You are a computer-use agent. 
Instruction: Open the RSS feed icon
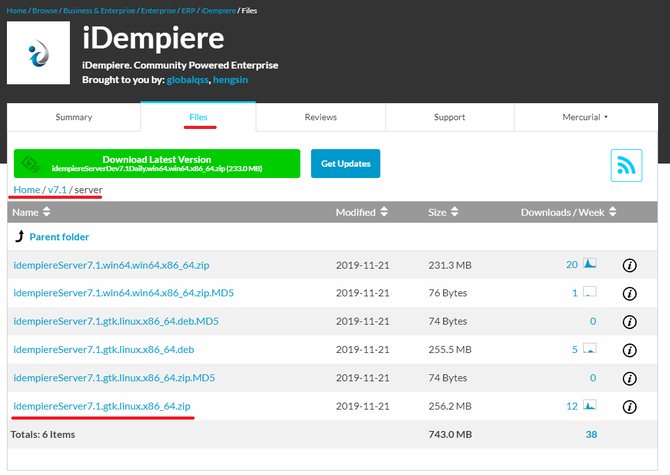click(x=626, y=165)
